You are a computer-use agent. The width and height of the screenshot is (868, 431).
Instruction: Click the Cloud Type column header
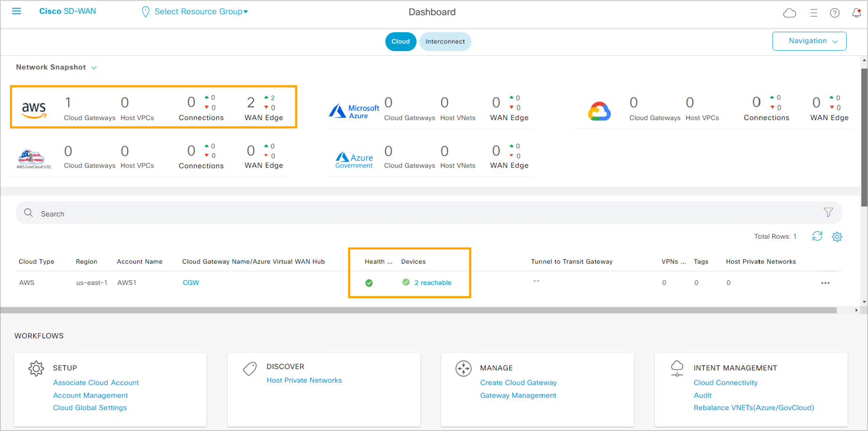tap(36, 262)
